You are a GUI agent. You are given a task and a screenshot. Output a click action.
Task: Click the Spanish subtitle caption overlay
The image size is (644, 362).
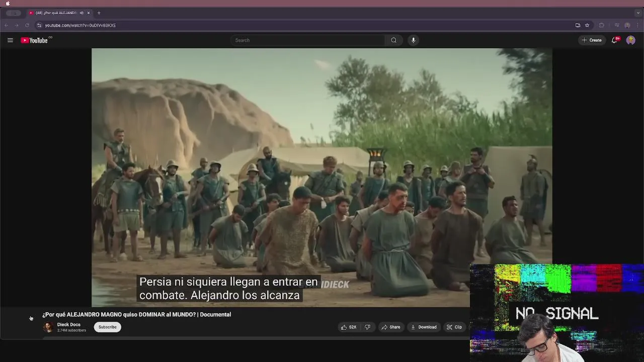(228, 289)
